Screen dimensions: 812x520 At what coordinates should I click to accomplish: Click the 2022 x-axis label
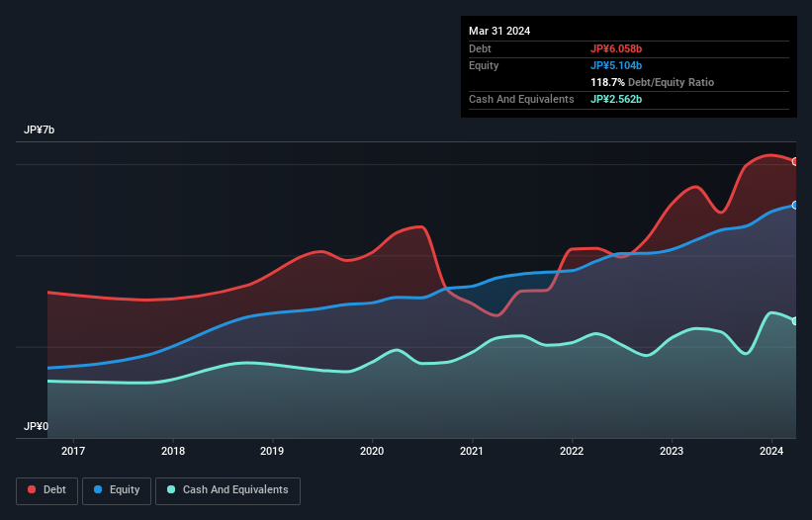tap(572, 451)
